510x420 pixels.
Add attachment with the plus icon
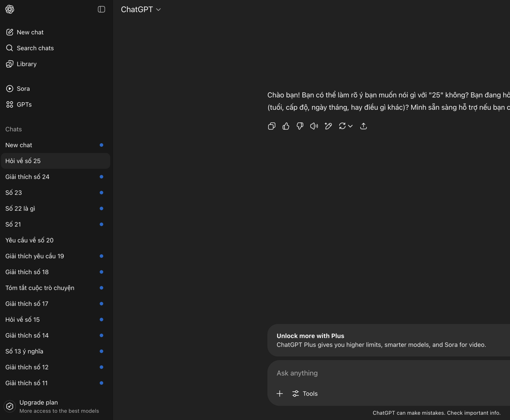(x=280, y=394)
